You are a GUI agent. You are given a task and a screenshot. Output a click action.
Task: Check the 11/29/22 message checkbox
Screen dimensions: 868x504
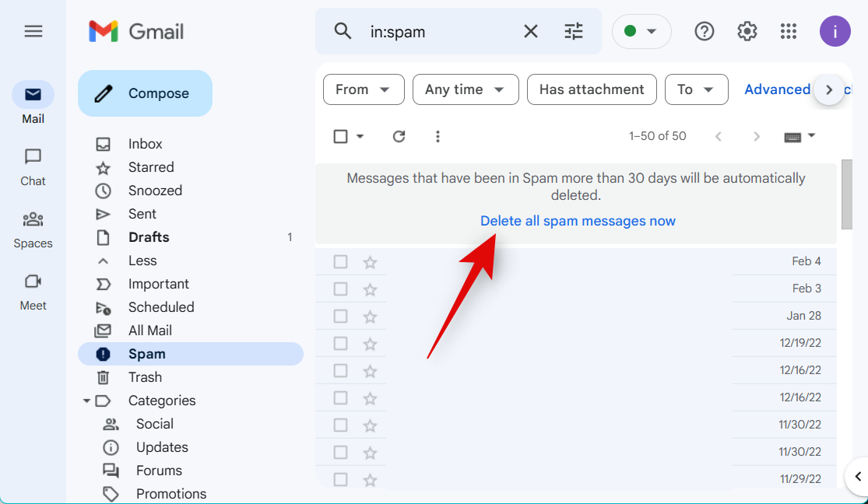(x=340, y=479)
